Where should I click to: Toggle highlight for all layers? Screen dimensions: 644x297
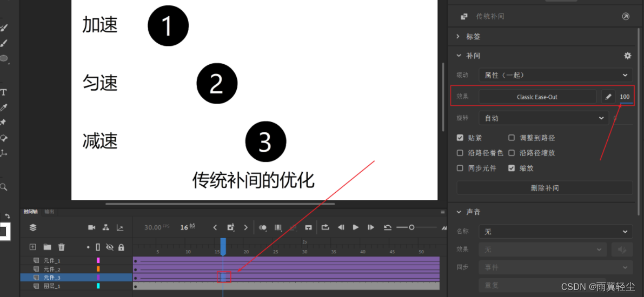click(x=88, y=247)
